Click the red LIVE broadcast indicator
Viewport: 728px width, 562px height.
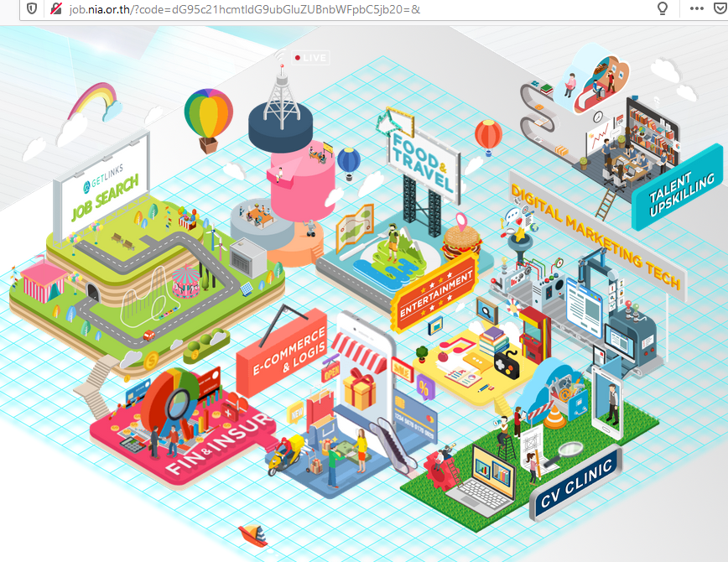[310, 58]
